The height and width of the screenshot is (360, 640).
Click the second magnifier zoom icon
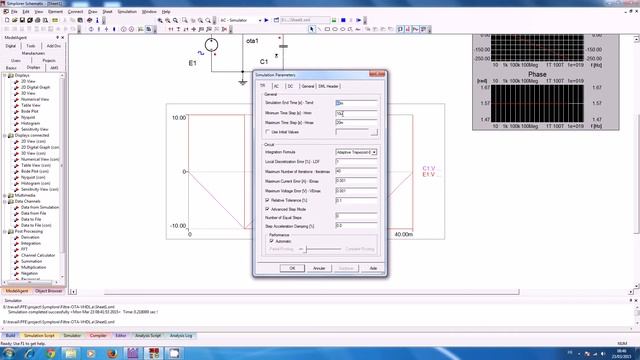coord(168,20)
